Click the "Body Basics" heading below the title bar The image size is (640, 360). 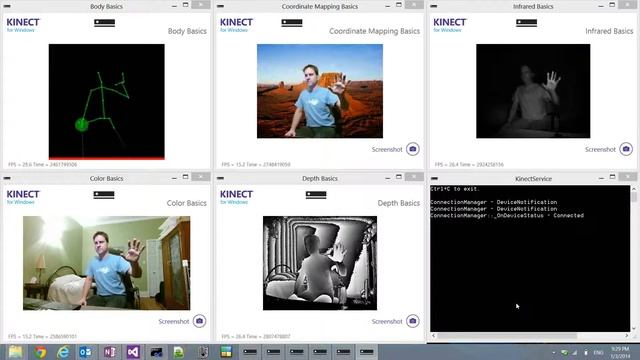(x=187, y=31)
